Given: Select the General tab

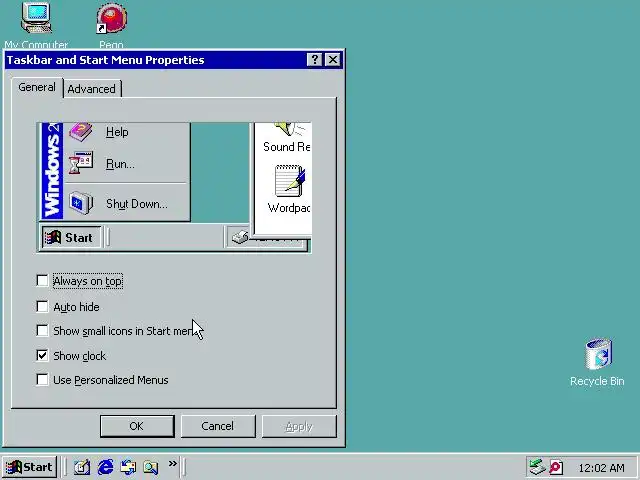Looking at the screenshot, I should [x=37, y=87].
